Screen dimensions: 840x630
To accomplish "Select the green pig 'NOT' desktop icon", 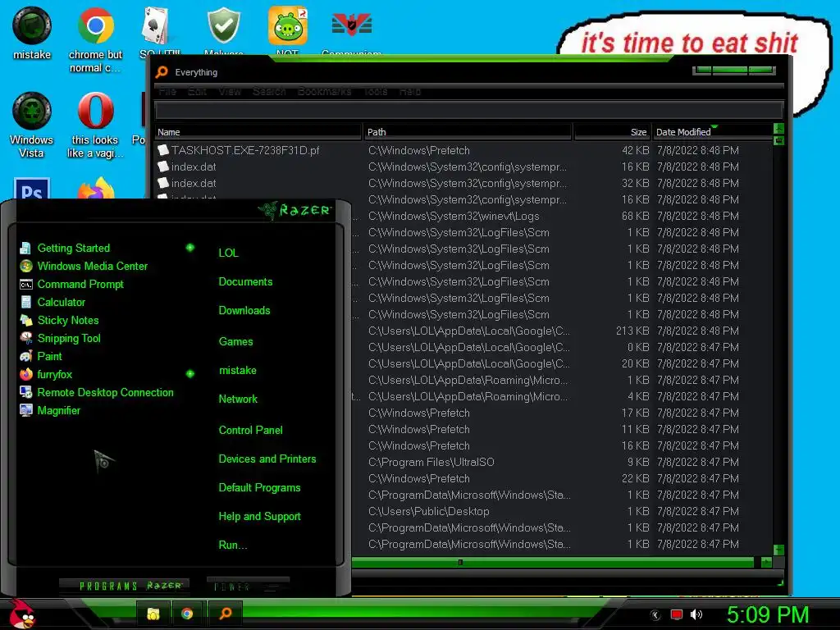I will 288,25.
